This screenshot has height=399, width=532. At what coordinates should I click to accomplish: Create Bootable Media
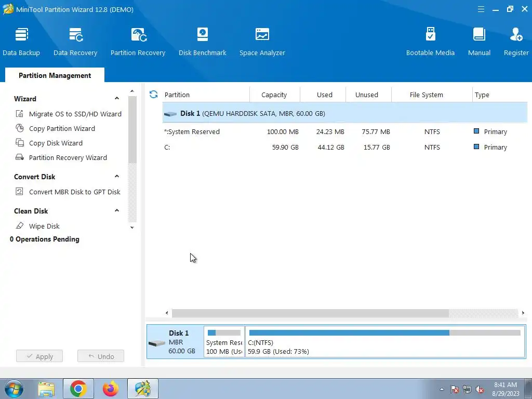coord(430,42)
